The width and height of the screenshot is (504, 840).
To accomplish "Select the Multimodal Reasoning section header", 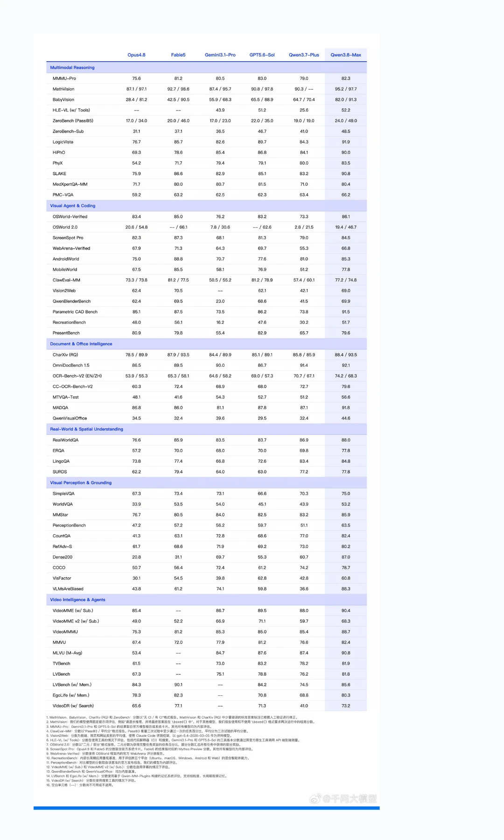I will [x=72, y=68].
